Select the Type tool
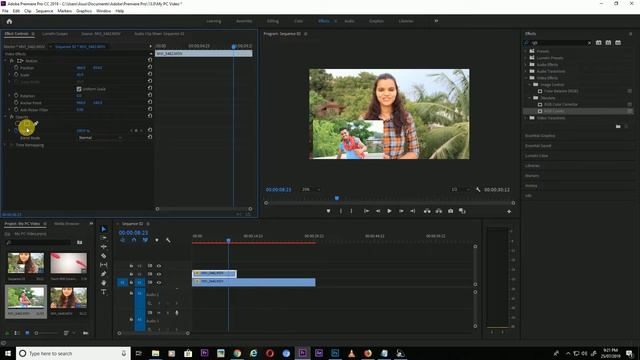Viewport: 640px width, 360px height. (104, 292)
